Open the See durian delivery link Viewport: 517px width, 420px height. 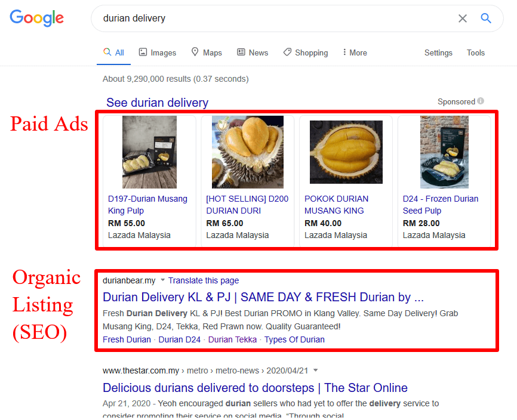157,103
